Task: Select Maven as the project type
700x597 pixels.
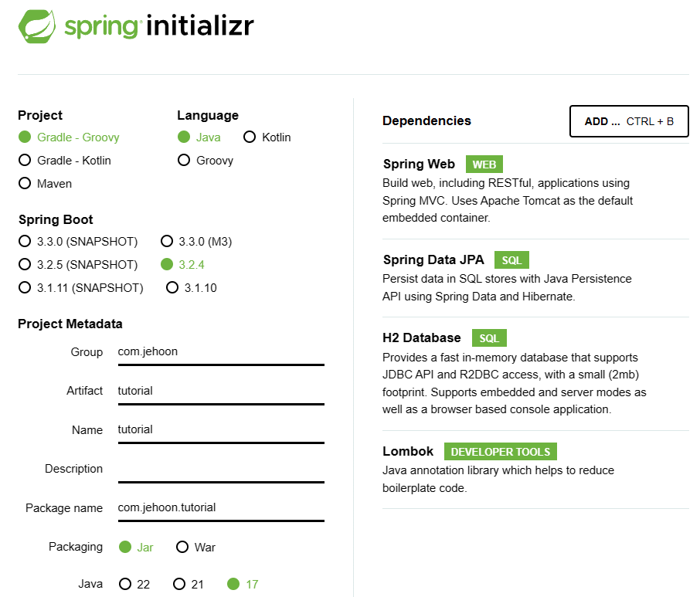Action: pos(45,183)
